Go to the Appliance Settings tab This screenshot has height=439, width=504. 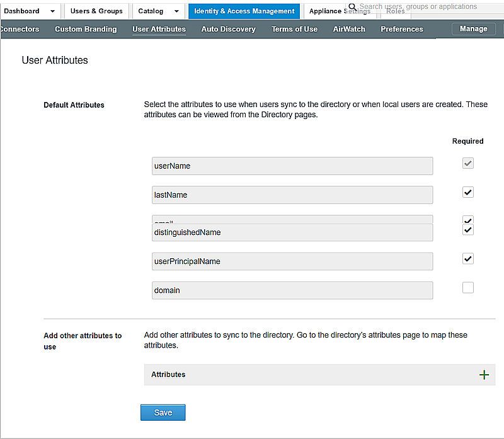(x=340, y=11)
